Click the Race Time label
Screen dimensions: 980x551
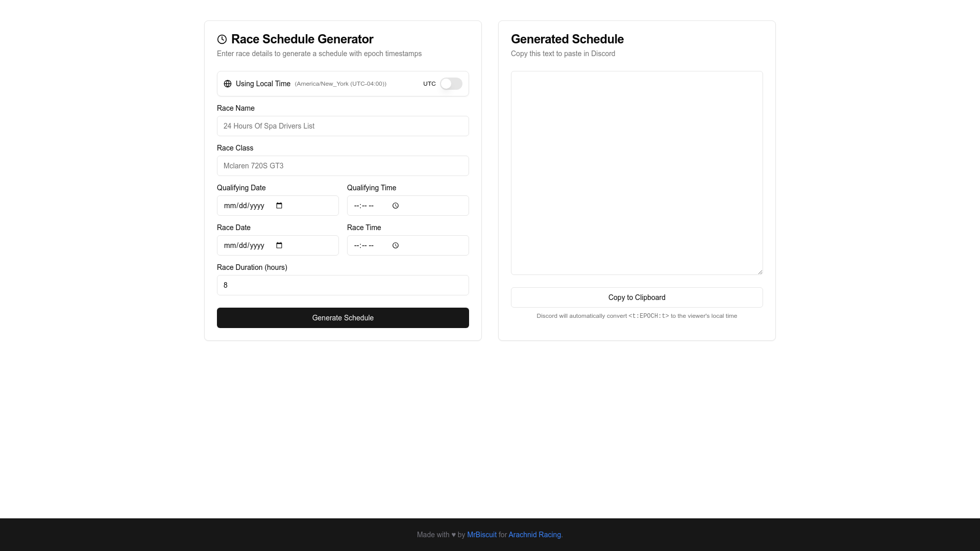[364, 228]
